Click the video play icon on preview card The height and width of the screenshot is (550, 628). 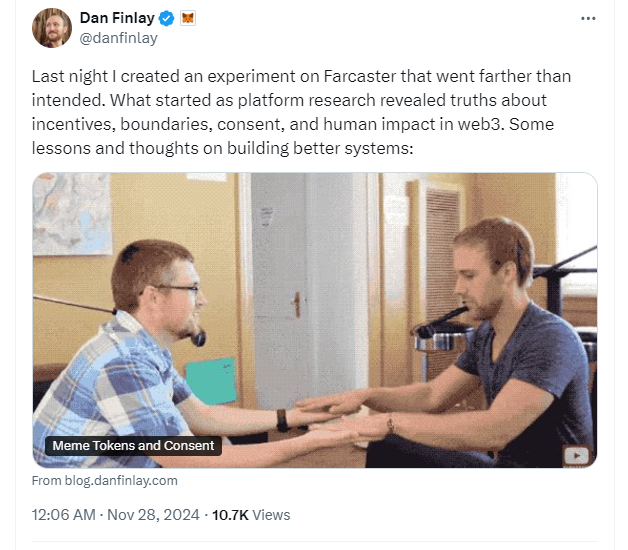[x=575, y=455]
